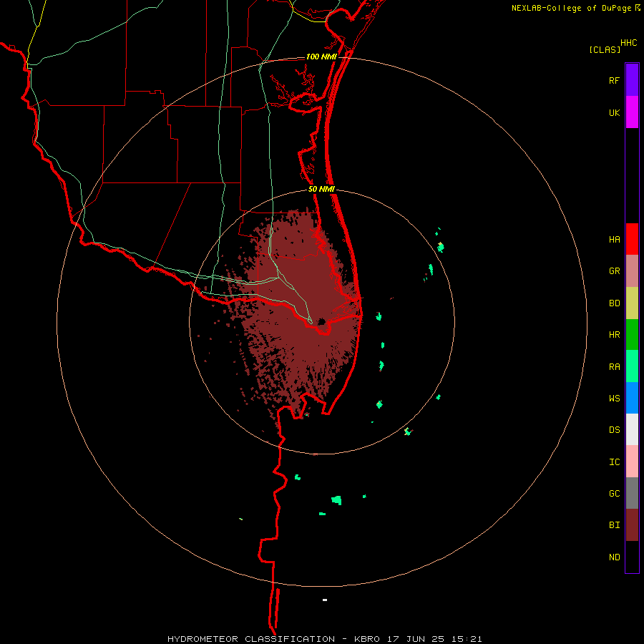Click the ND legend label
Screen dimensions: 644x644
point(615,557)
